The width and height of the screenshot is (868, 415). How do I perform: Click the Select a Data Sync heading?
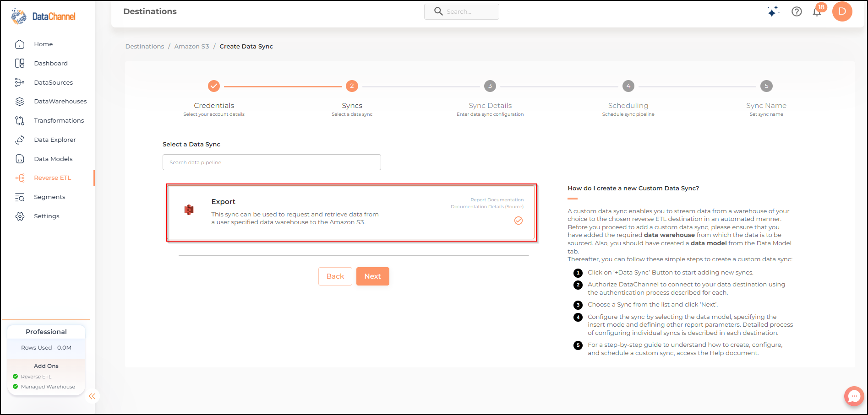pos(191,144)
